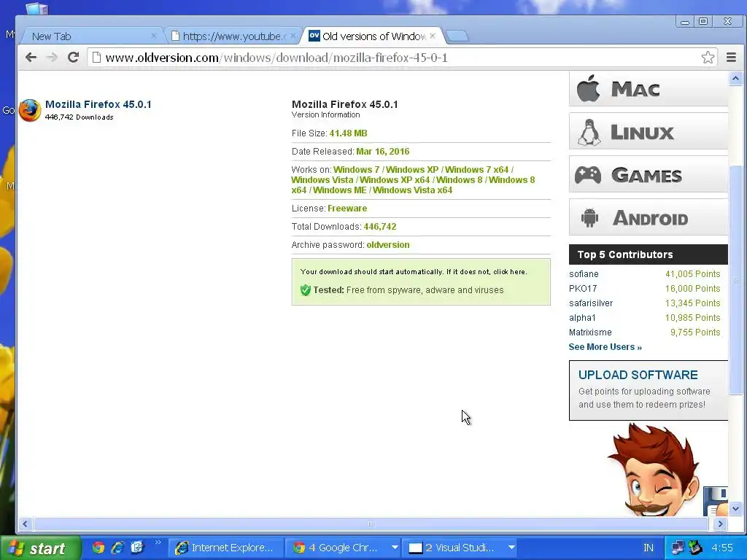Open Internet Explorer taskbar button
The width and height of the screenshot is (747, 560).
pyautogui.click(x=226, y=548)
